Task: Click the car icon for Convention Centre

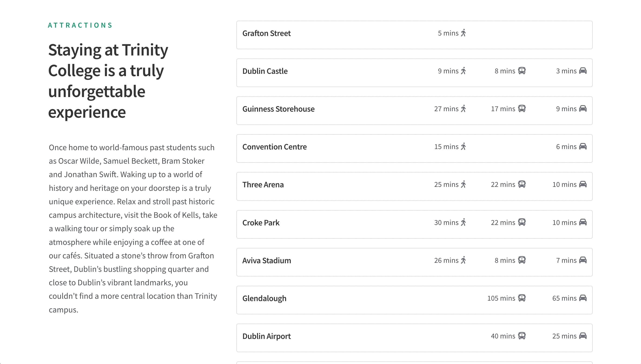Action: click(x=583, y=146)
